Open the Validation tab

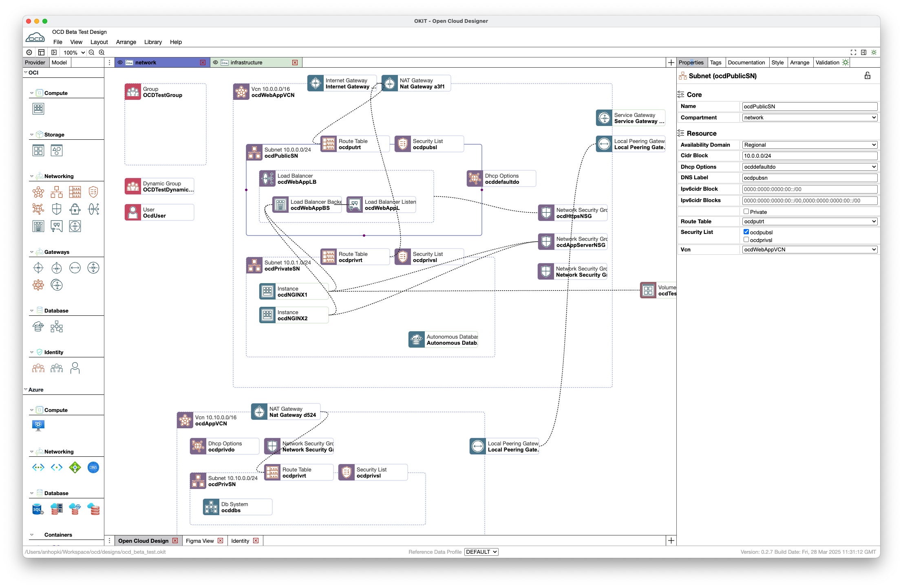pyautogui.click(x=832, y=62)
